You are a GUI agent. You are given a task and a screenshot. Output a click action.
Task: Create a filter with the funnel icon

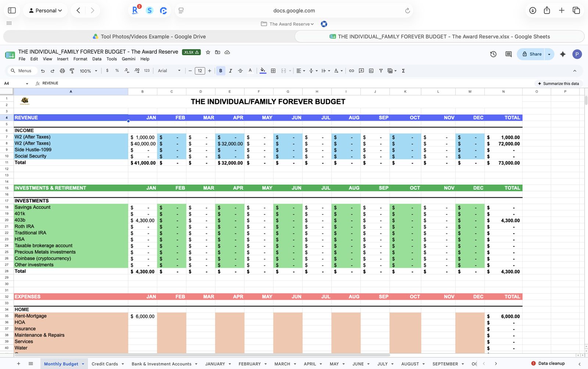pos(381,71)
